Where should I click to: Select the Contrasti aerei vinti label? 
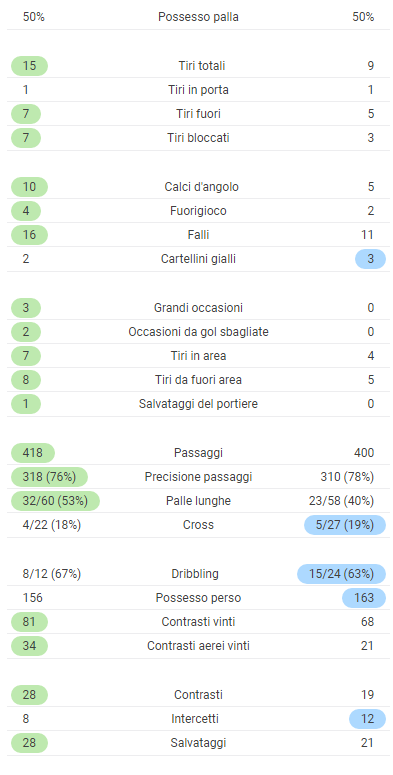coord(198,646)
